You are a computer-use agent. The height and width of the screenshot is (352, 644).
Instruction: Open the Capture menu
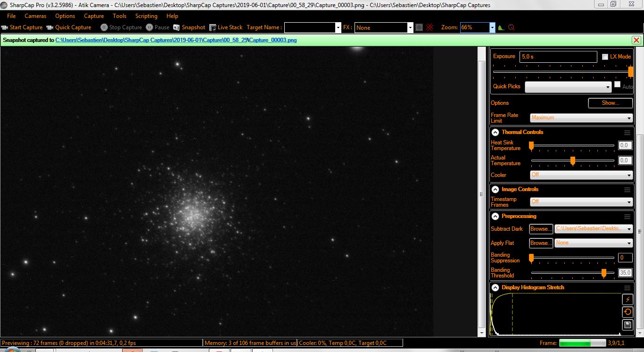(94, 16)
